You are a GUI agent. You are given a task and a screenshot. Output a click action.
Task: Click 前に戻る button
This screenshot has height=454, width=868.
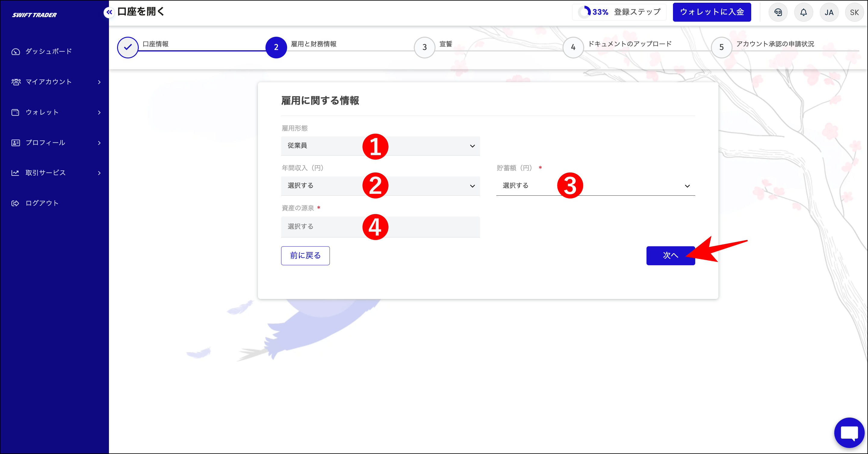pyautogui.click(x=305, y=256)
